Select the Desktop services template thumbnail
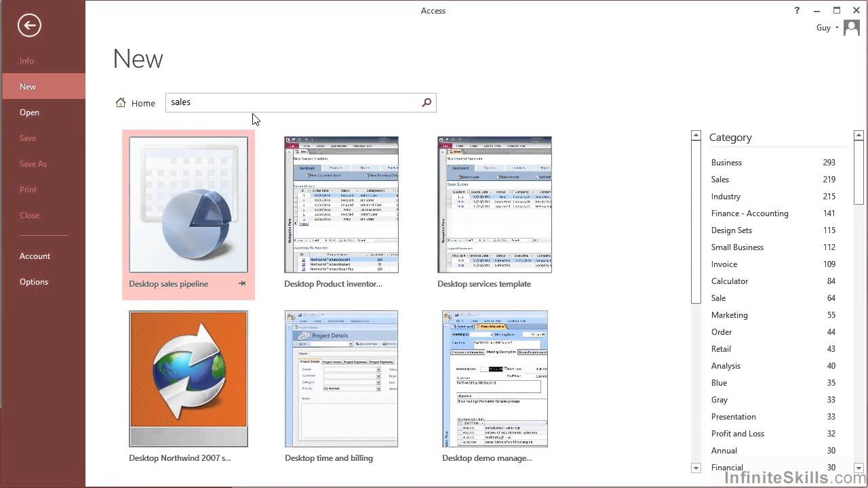Image resolution: width=868 pixels, height=488 pixels. pyautogui.click(x=494, y=205)
